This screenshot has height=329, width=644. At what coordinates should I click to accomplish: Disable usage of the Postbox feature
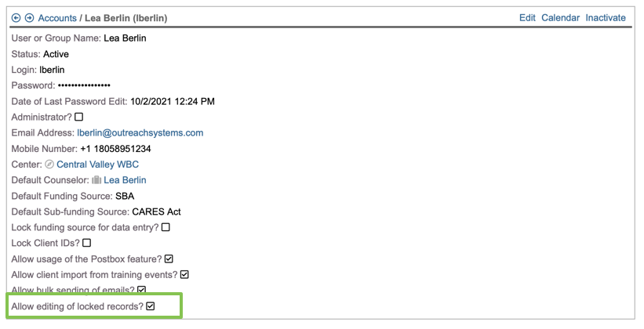coord(169,259)
